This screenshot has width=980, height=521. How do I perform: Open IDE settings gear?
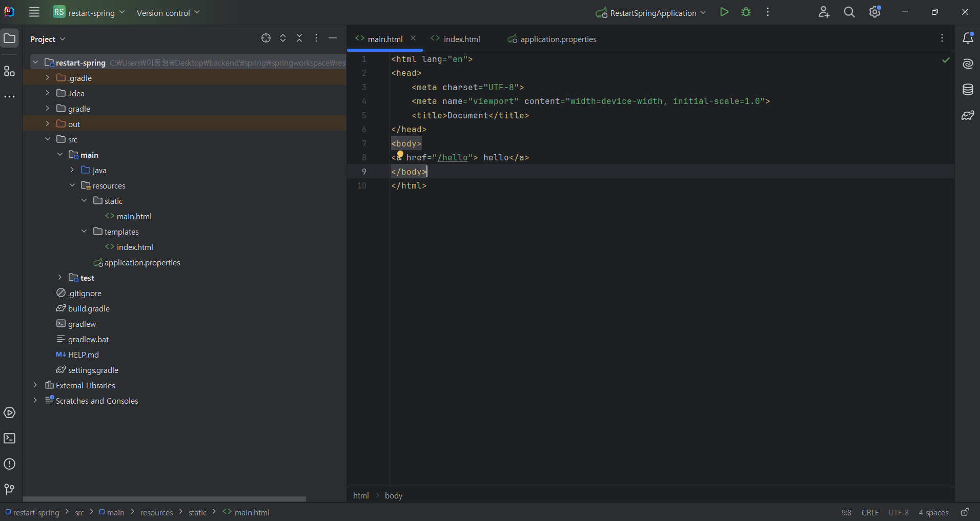[x=875, y=12]
